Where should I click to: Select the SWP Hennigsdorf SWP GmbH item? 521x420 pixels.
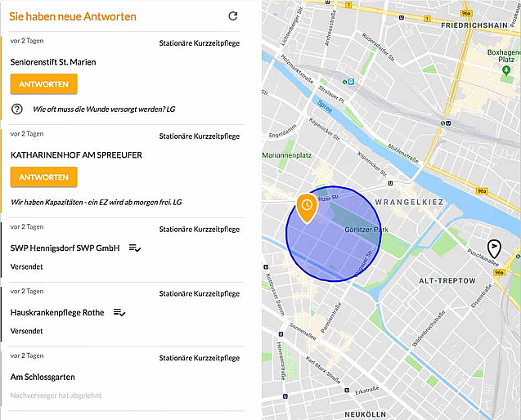[65, 248]
